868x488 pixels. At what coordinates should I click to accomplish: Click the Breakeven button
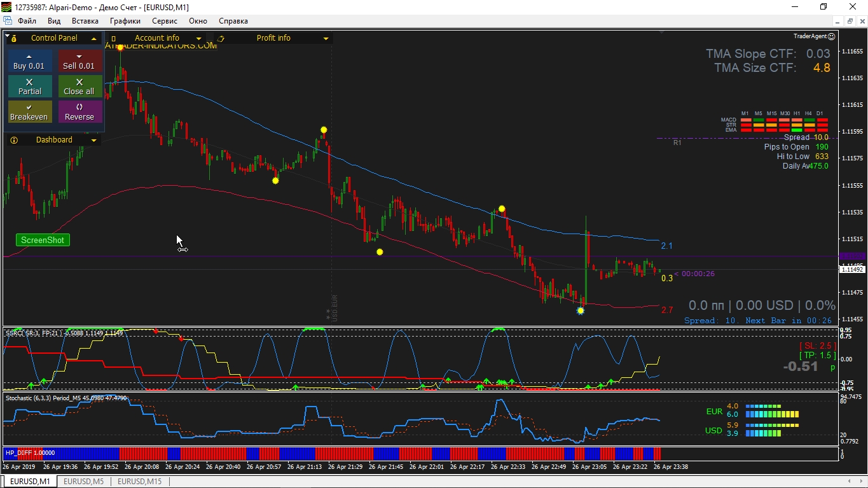pyautogui.click(x=29, y=113)
